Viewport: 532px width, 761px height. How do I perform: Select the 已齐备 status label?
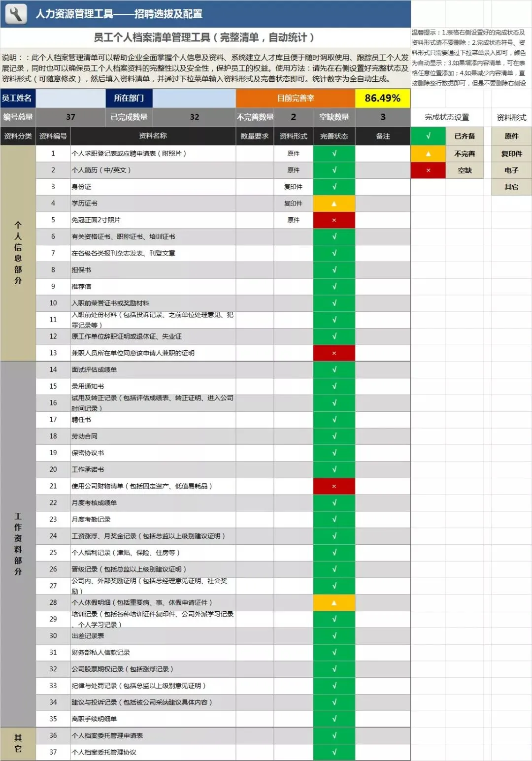pyautogui.click(x=465, y=136)
